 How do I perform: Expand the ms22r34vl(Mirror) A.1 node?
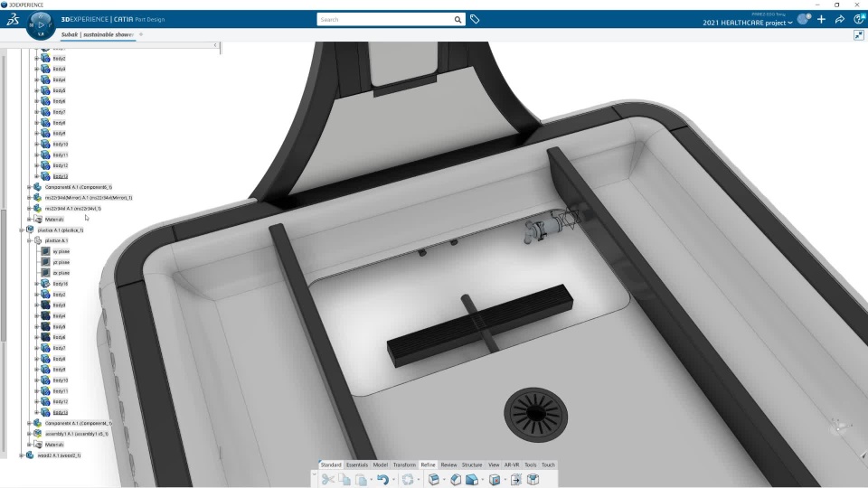(29, 198)
